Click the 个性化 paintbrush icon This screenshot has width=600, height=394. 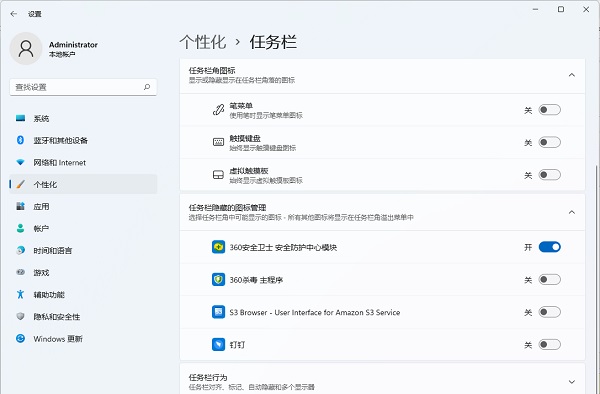(x=21, y=184)
